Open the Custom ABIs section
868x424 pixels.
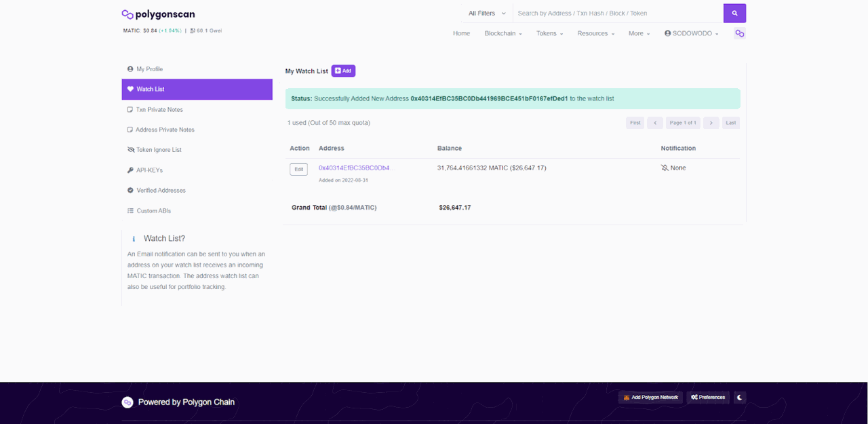(154, 210)
